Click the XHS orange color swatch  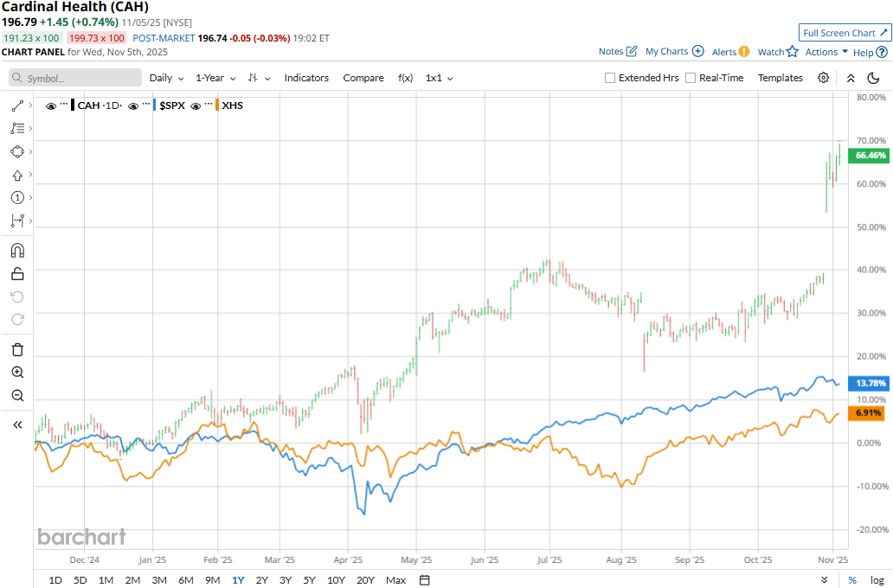coord(216,105)
